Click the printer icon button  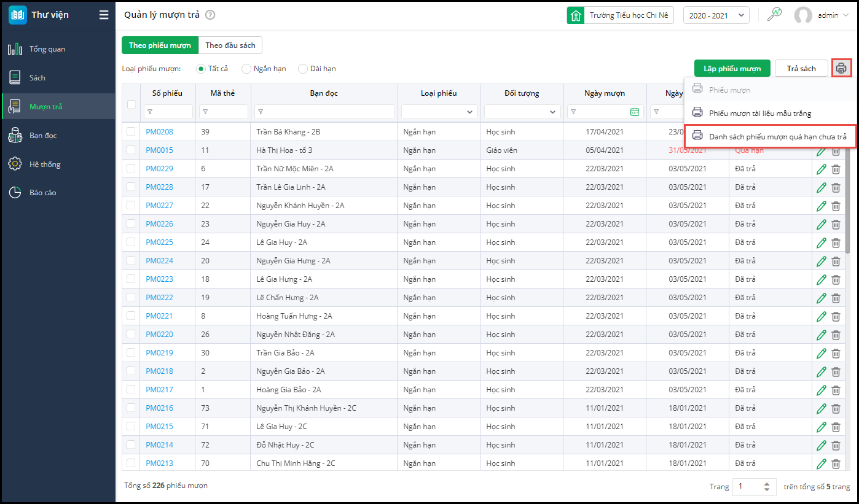[x=841, y=68]
